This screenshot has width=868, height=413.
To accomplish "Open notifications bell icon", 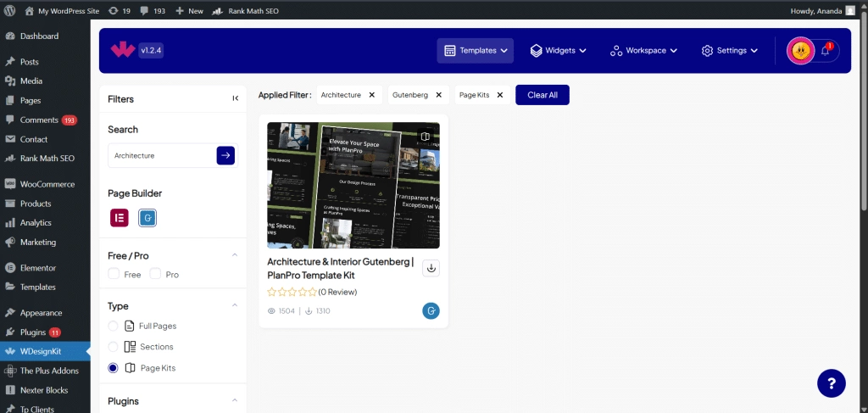I will click(x=825, y=50).
